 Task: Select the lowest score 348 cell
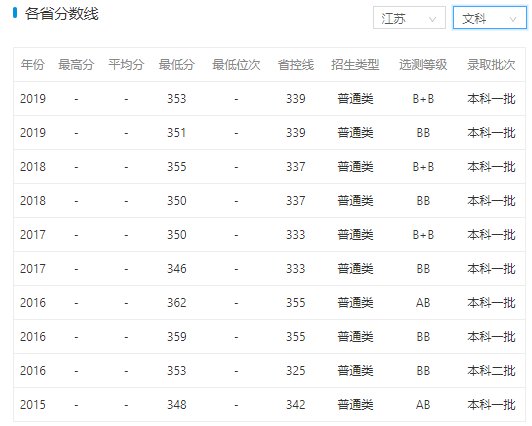(x=177, y=405)
